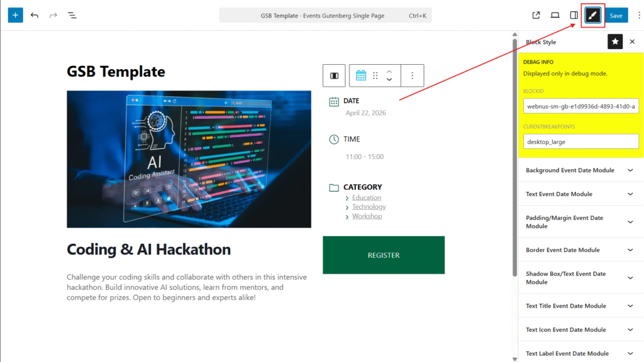
Task: Open block toolbar options three-dot menu
Action: coord(413,75)
